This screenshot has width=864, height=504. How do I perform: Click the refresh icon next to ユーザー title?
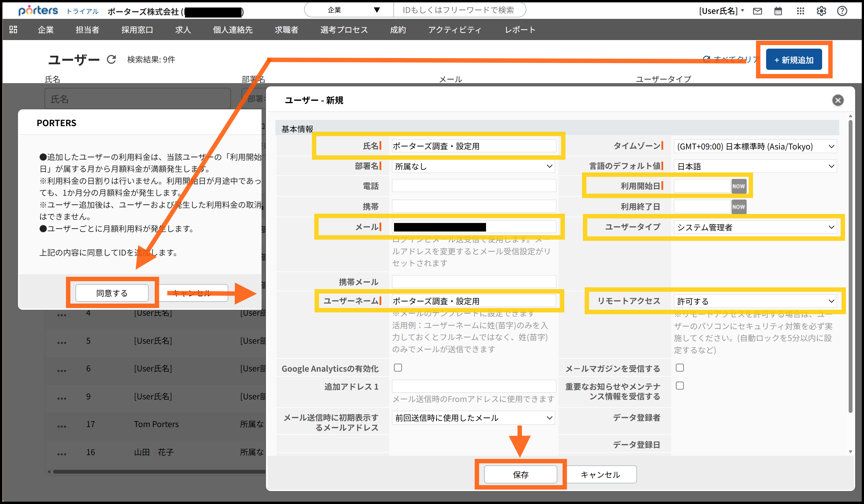click(x=111, y=60)
